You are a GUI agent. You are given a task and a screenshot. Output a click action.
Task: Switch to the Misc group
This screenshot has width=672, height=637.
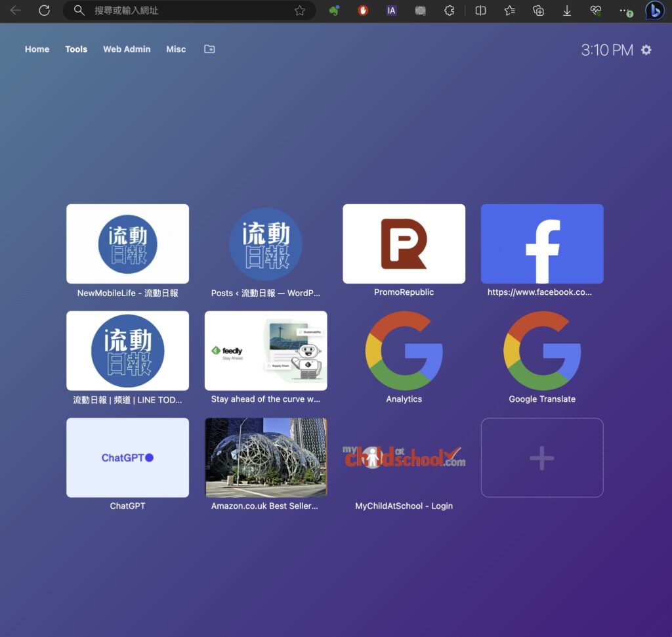(x=176, y=49)
